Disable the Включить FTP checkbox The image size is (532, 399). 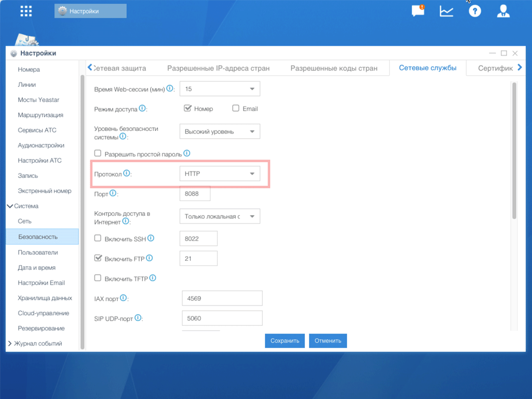(x=97, y=258)
